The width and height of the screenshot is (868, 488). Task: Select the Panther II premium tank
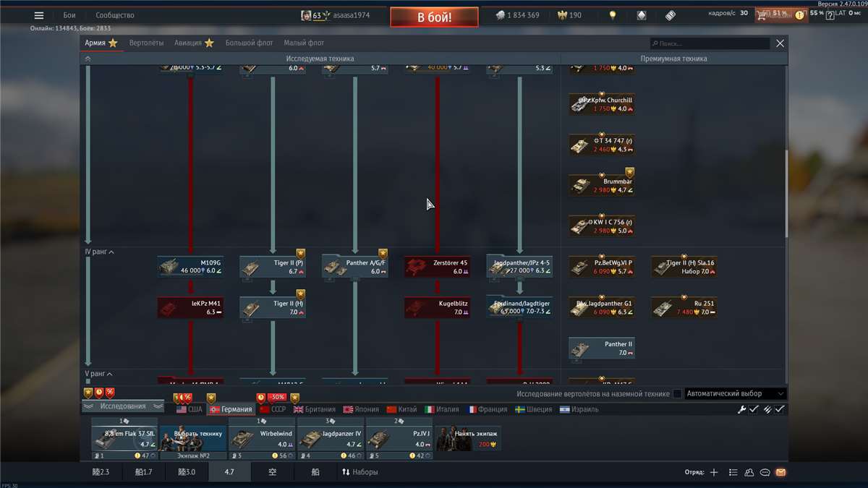(602, 348)
